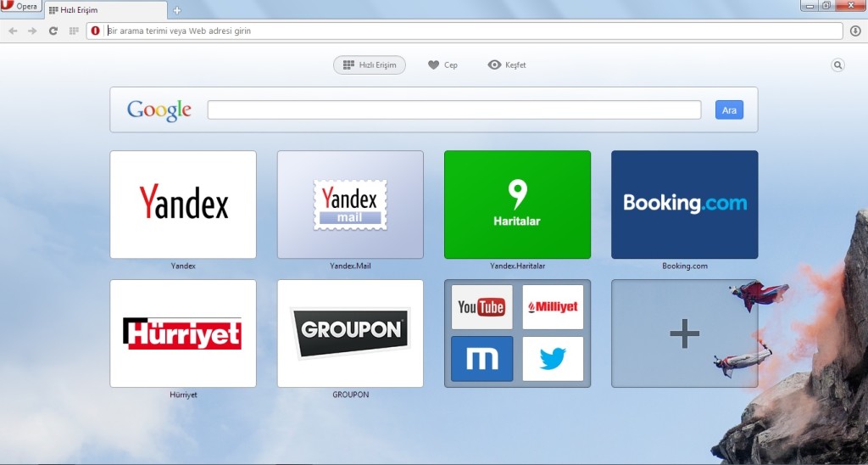Open the Hürriyet speed dial tile

183,333
